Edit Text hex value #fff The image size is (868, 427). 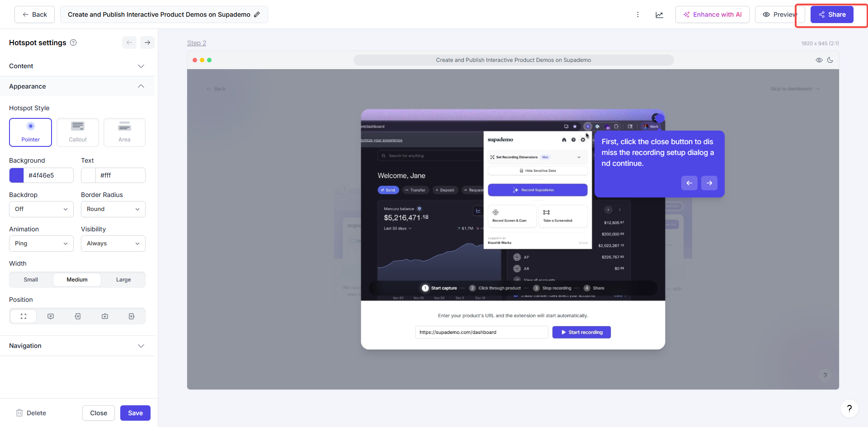(120, 175)
